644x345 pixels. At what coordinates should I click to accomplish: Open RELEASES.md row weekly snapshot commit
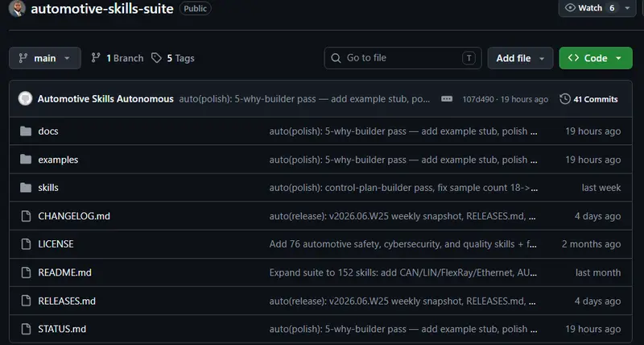[x=402, y=301]
